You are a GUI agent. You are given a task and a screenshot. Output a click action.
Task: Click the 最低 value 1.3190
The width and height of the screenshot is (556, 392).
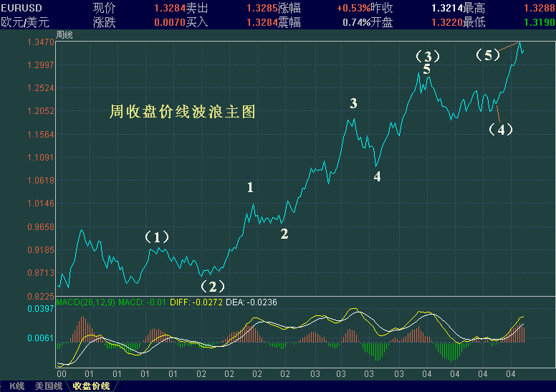pos(540,22)
